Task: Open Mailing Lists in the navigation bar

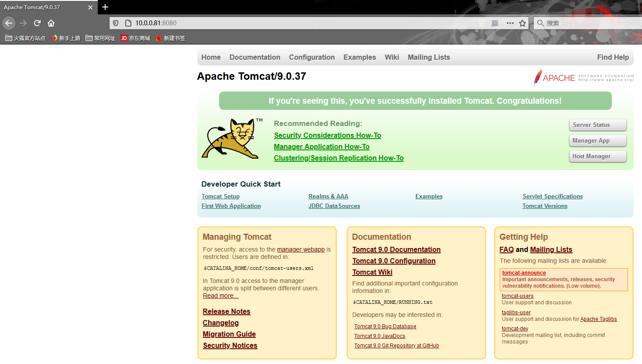Action: click(x=429, y=57)
